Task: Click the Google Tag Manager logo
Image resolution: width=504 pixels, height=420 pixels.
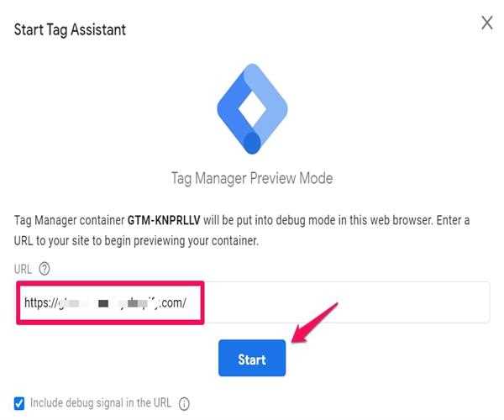Action: click(x=252, y=109)
